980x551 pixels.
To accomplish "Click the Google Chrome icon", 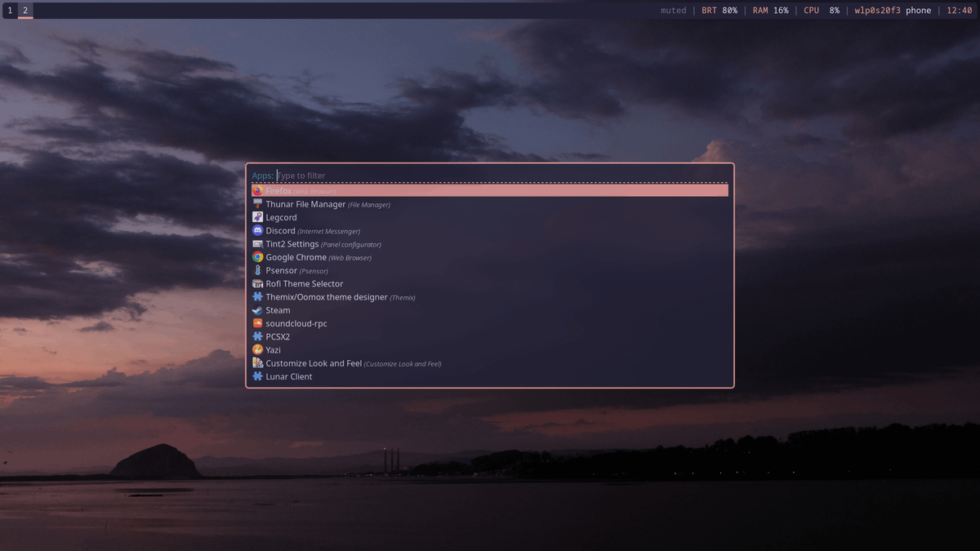I will point(257,257).
